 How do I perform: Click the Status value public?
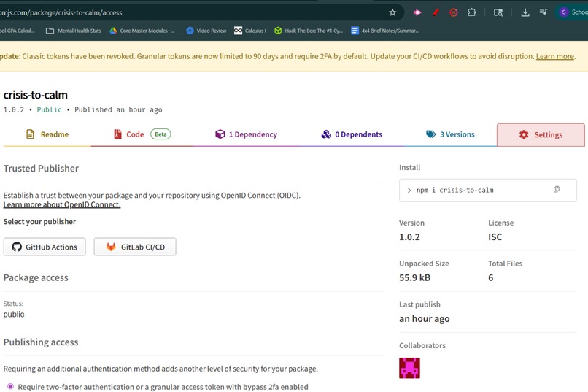[x=14, y=314]
